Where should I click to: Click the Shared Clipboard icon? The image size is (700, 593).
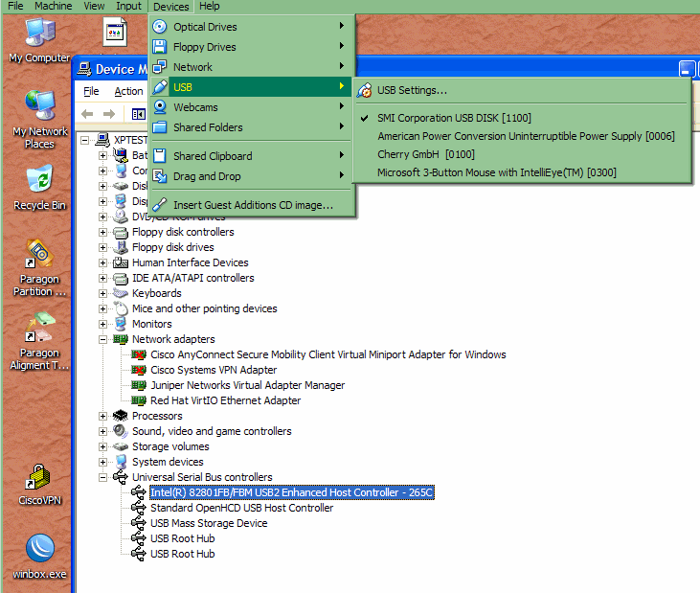pos(160,156)
